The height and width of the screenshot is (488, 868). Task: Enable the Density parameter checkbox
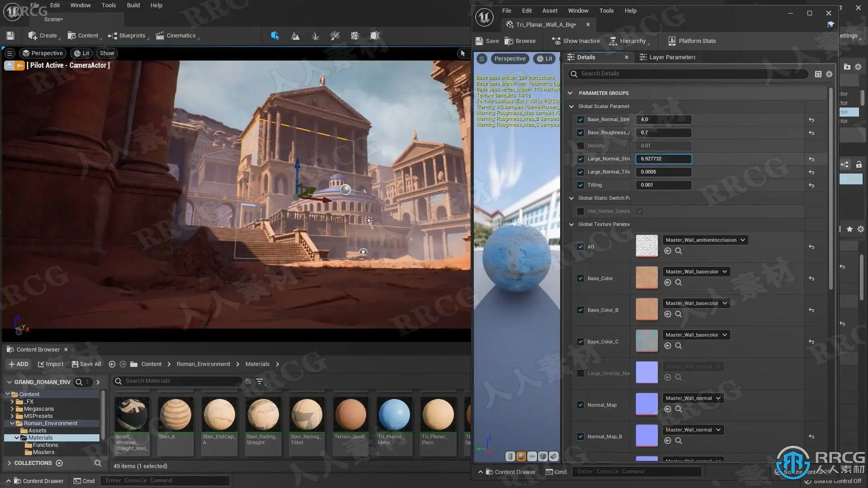(x=580, y=146)
